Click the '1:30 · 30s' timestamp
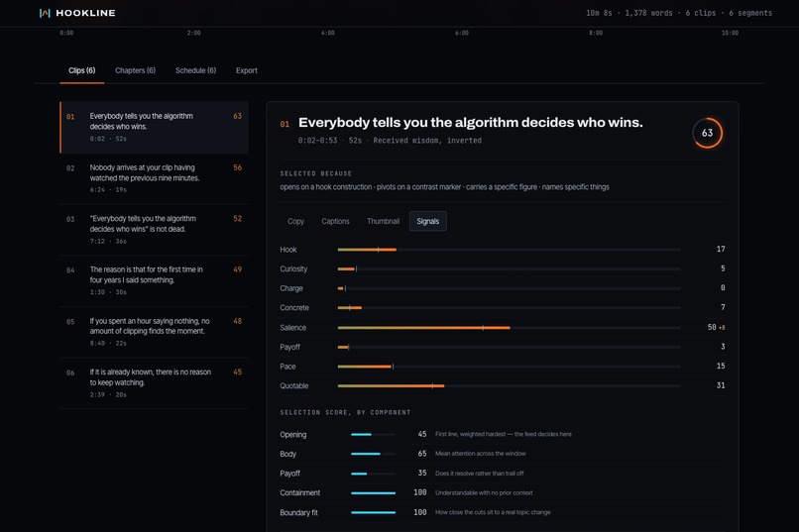The height and width of the screenshot is (532, 799). pyautogui.click(x=108, y=292)
